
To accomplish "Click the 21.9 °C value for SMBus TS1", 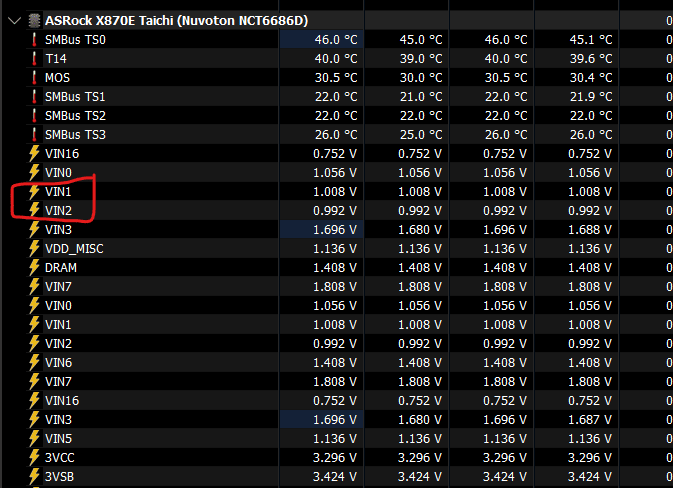I will click(591, 97).
